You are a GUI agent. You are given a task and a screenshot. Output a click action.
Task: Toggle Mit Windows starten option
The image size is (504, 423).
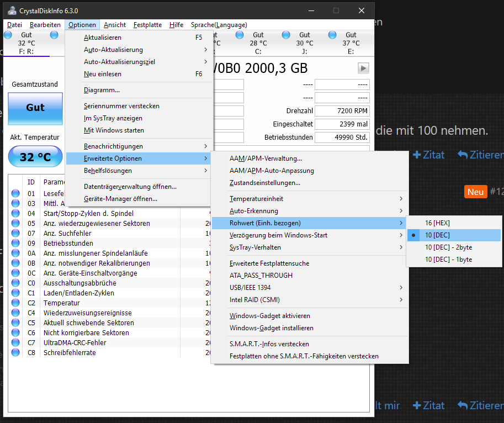coord(139,130)
